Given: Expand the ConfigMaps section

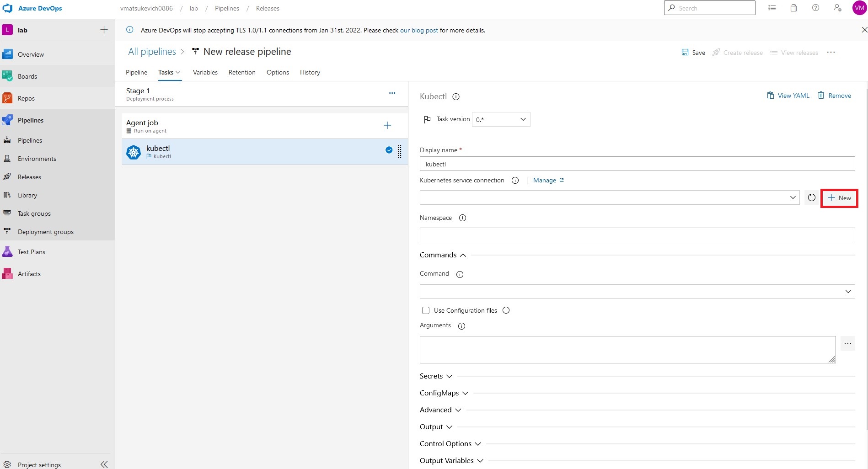Looking at the screenshot, I should pyautogui.click(x=444, y=393).
